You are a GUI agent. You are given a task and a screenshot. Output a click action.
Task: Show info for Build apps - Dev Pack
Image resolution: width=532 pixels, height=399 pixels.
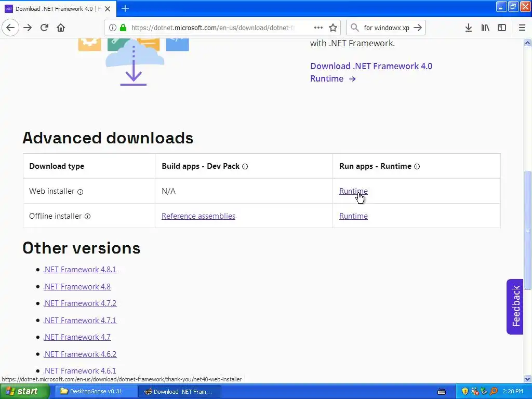(x=245, y=167)
